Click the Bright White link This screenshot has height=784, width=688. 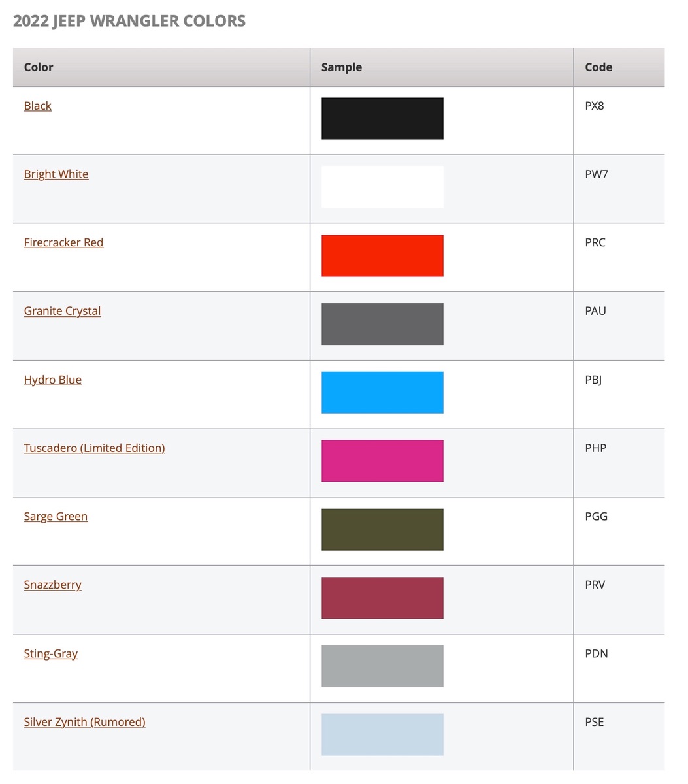point(56,174)
